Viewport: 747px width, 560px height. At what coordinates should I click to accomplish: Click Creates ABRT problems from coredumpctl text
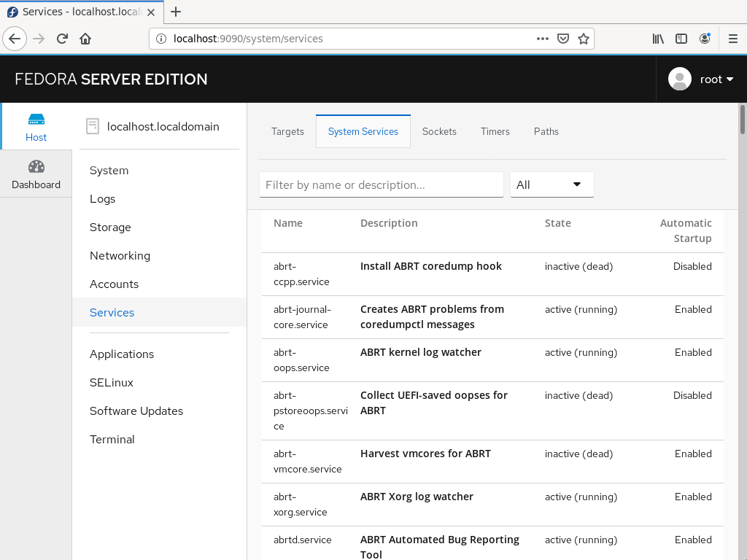432,316
